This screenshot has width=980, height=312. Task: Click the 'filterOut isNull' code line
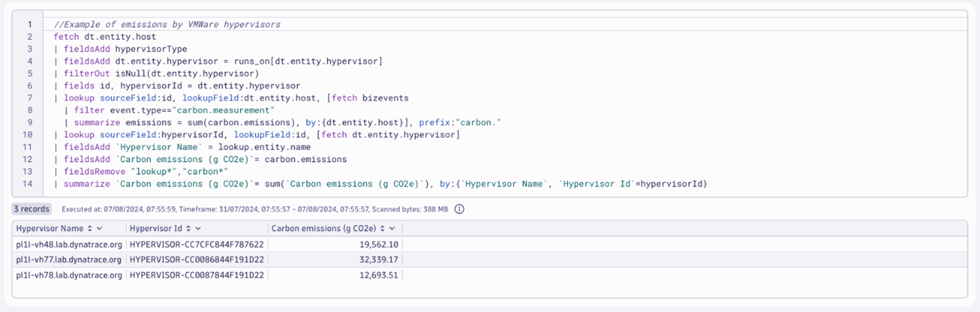tap(156, 73)
